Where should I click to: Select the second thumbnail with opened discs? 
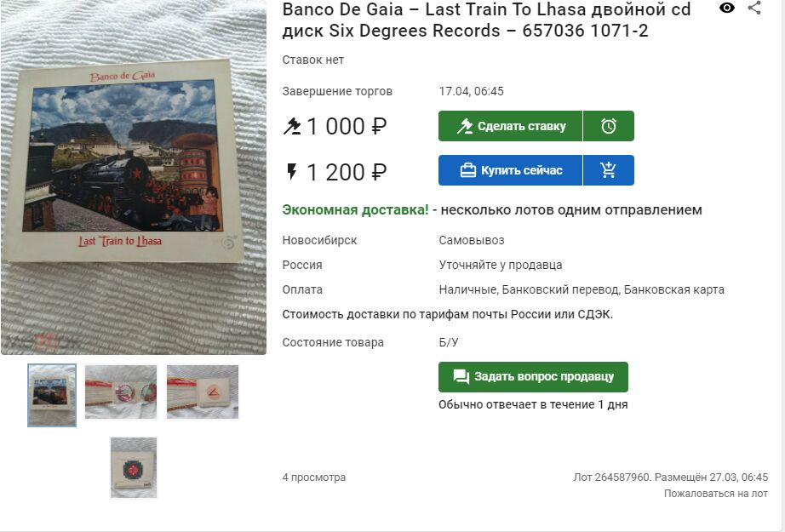121,392
